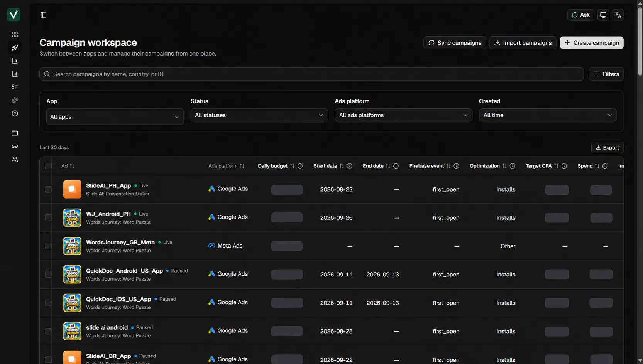Open the SlideAI_PH_App campaign name
The image size is (643, 364).
click(108, 185)
